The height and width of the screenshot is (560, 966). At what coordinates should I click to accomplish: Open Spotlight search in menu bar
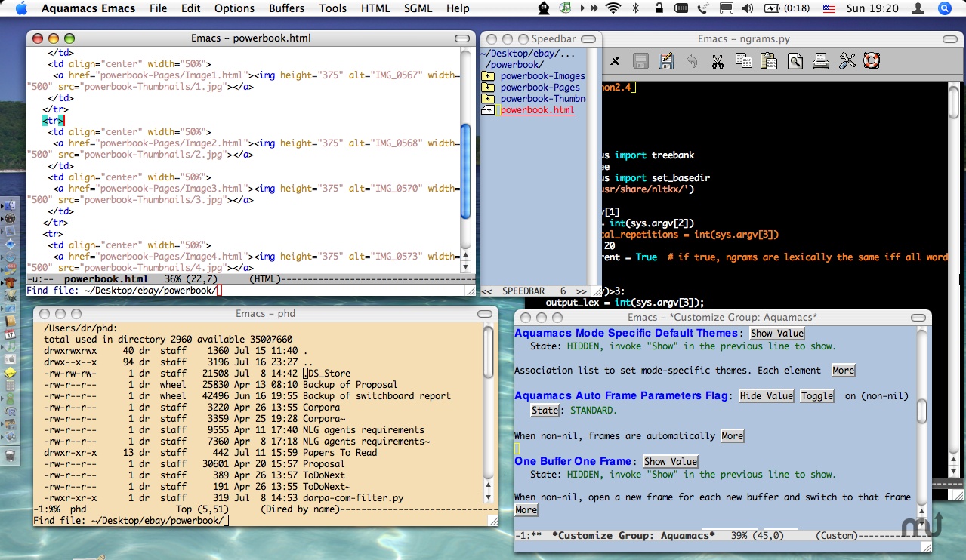(x=944, y=8)
